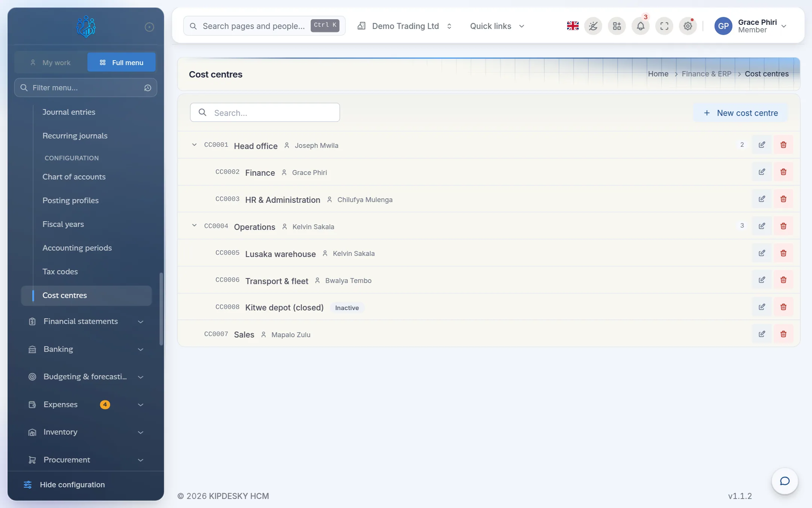Open the Demo Trading Ltd company switcher

[404, 26]
